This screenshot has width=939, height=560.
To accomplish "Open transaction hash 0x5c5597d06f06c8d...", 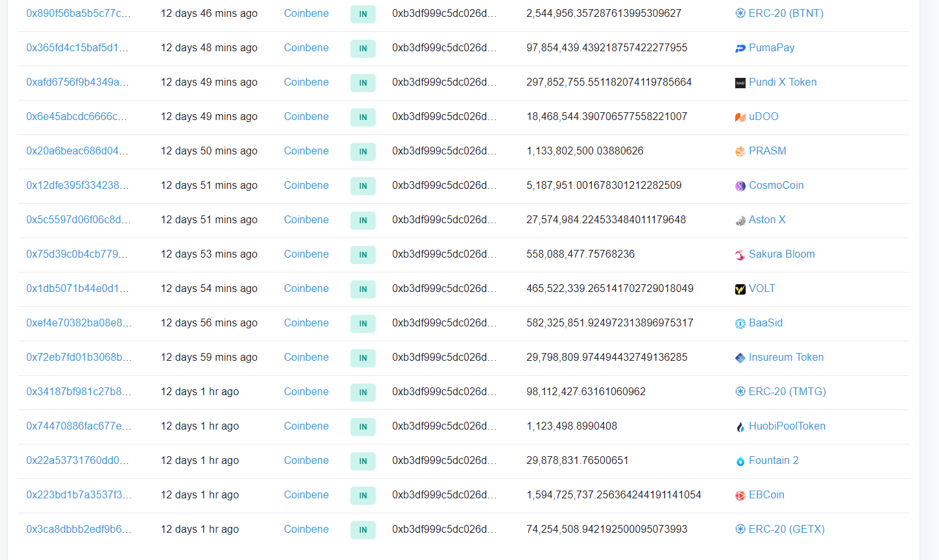I will click(x=79, y=219).
